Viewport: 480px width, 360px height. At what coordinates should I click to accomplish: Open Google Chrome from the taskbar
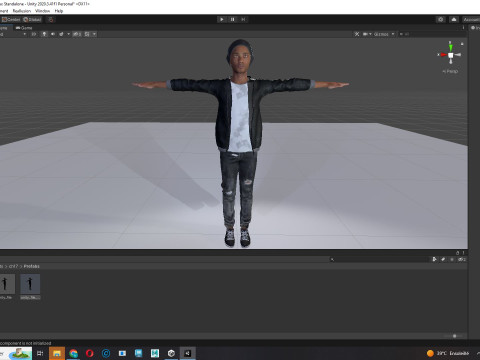[73, 353]
